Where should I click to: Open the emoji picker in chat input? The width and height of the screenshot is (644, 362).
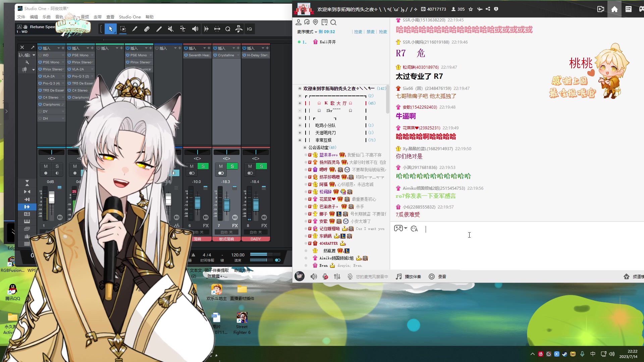coord(414,229)
